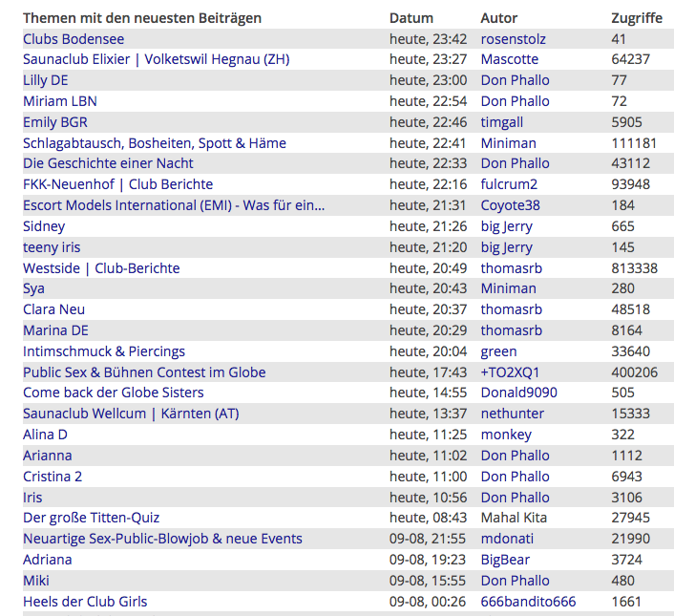
Task: Open the Clara Neu topic
Action: [53, 309]
